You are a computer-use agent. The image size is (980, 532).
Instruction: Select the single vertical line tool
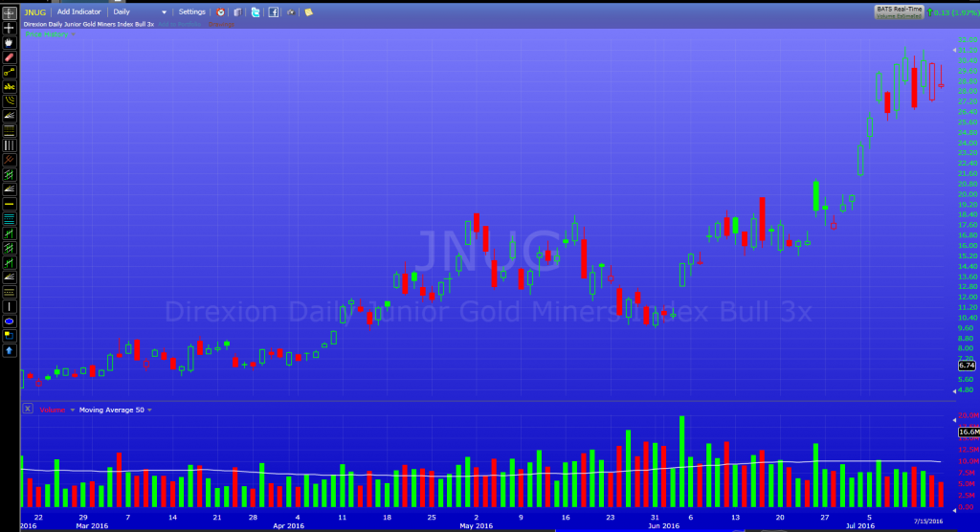9,306
